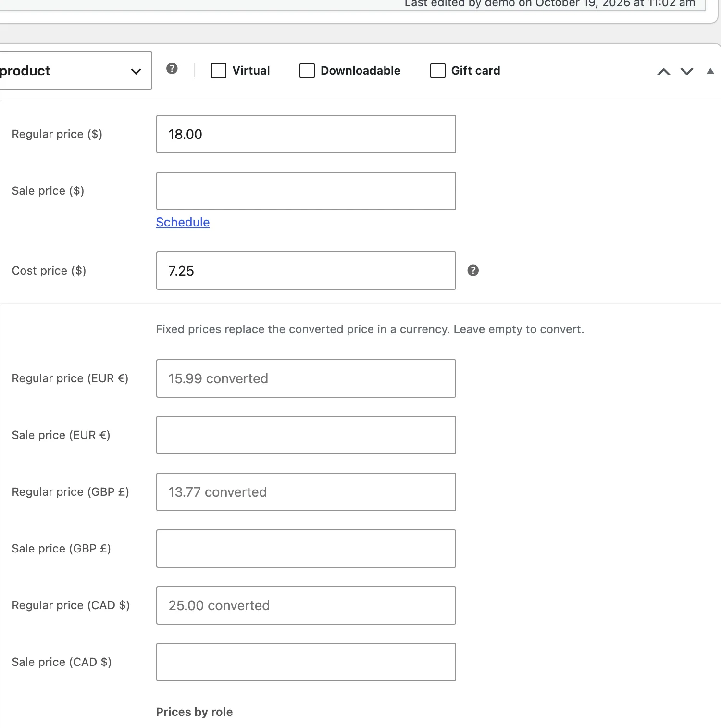The height and width of the screenshot is (728, 721).
Task: Click the 'Fixed prices replace the converted price' note
Action: (x=370, y=329)
